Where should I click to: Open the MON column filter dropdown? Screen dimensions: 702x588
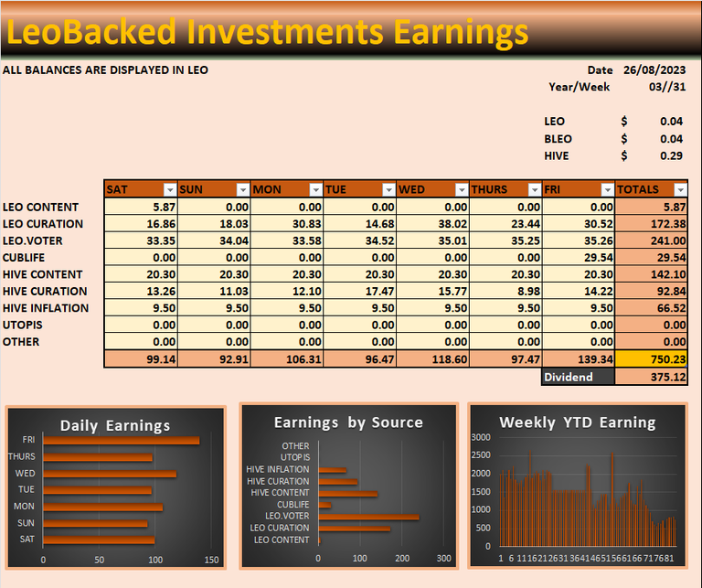[315, 190]
